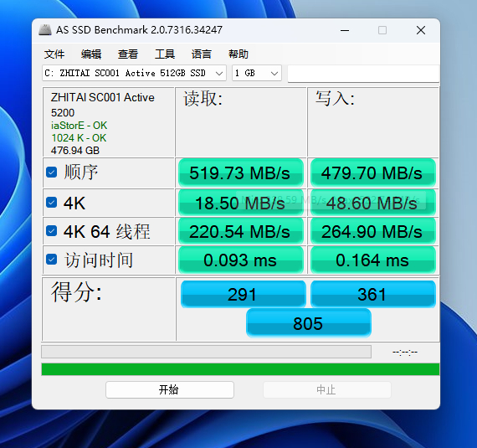Uncheck the 访问时间 access time checkbox
Image resolution: width=477 pixels, height=448 pixels.
51,260
